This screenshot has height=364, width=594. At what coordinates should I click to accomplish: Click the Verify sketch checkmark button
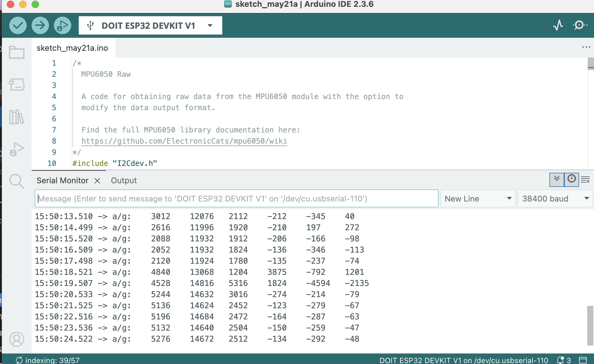tap(18, 25)
